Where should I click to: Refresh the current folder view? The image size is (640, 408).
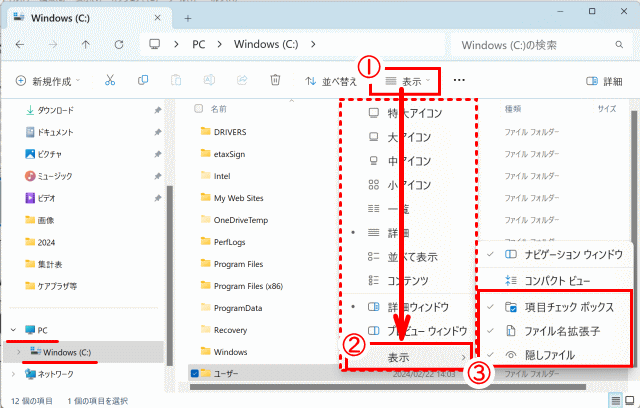pos(119,44)
